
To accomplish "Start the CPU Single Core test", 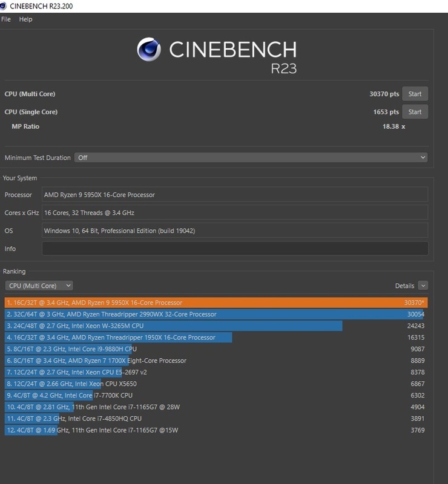I will 415,112.
